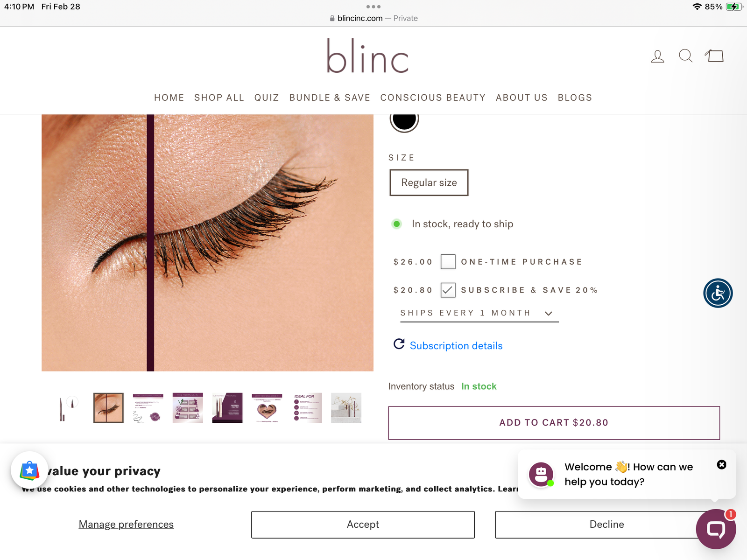Screen dimensions: 747x560
Task: Open the user account icon
Action: click(657, 56)
